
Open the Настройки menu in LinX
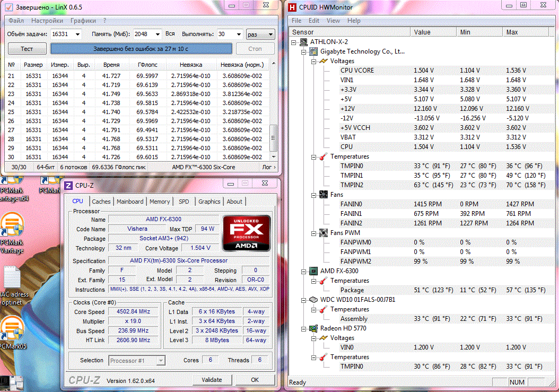[x=47, y=21]
